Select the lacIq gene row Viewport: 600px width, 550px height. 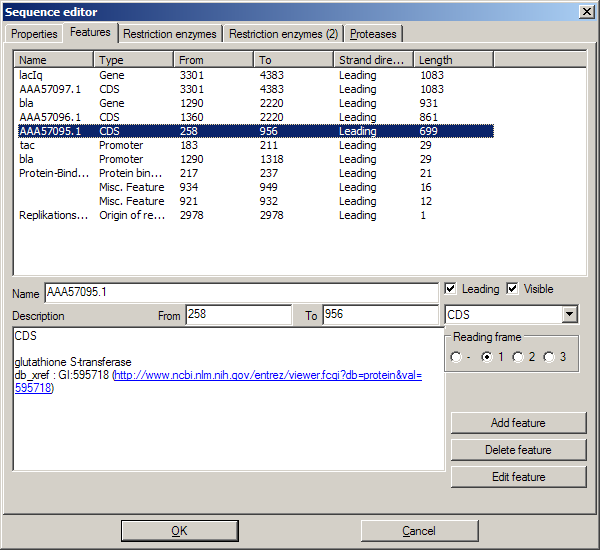(x=256, y=75)
